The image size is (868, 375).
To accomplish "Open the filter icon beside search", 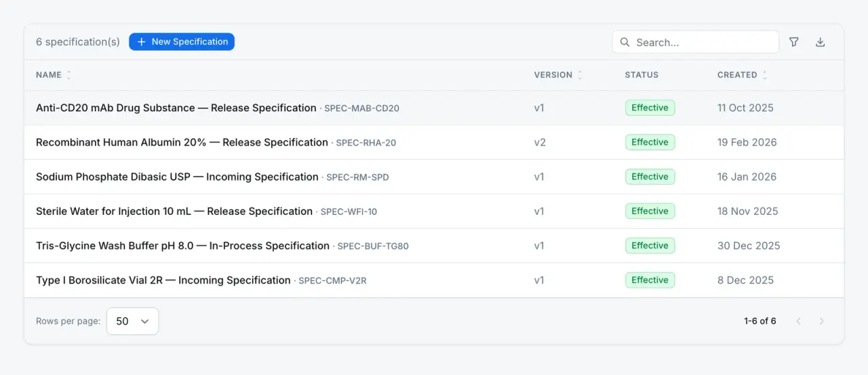I will [x=794, y=42].
